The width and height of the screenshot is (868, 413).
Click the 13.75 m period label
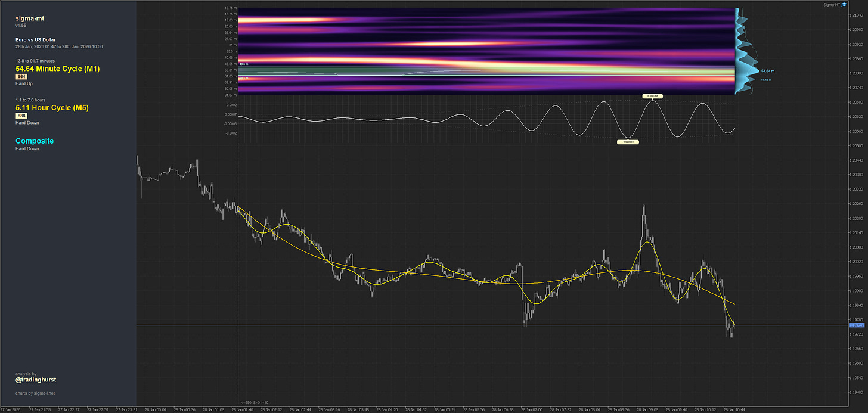click(x=230, y=8)
